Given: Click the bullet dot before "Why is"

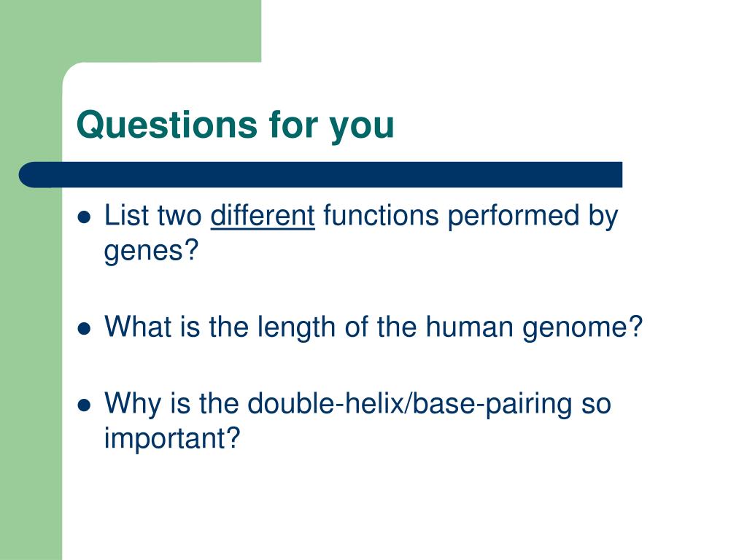Looking at the screenshot, I should point(84,405).
